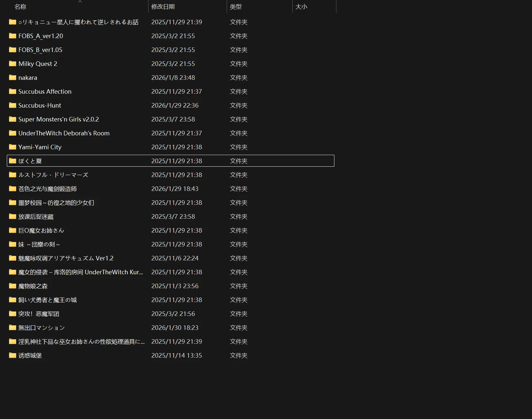This screenshot has width=532, height=419.
Task: Click the 大小 column header
Action: (x=301, y=7)
